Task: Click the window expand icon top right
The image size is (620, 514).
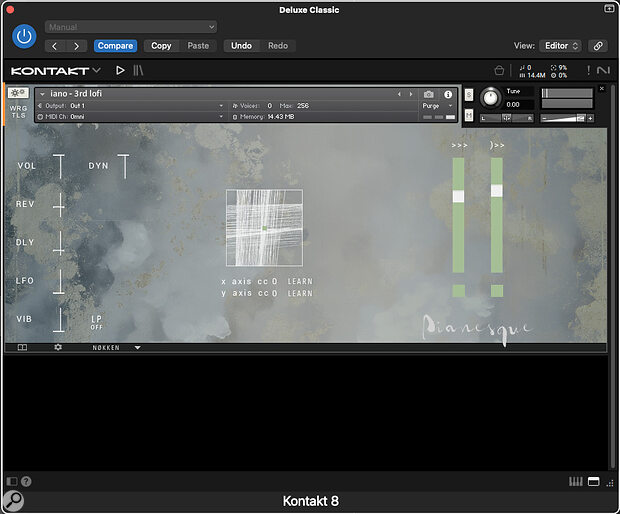Action: coord(609,9)
